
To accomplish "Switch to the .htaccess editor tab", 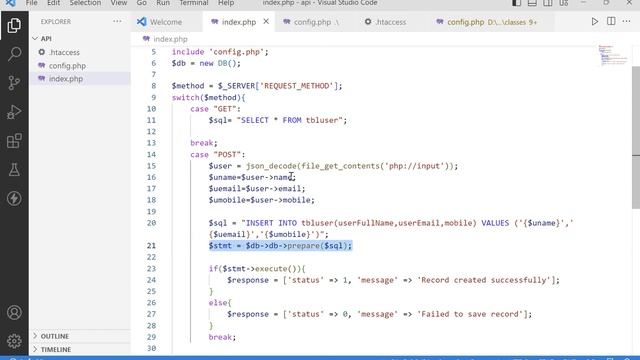I will pyautogui.click(x=391, y=22).
